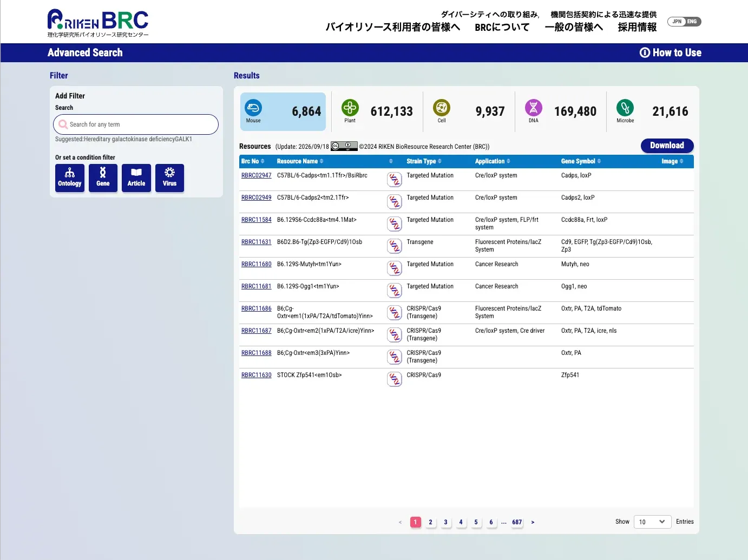Open the ダイバーシティへの取り組み link

pyautogui.click(x=489, y=15)
